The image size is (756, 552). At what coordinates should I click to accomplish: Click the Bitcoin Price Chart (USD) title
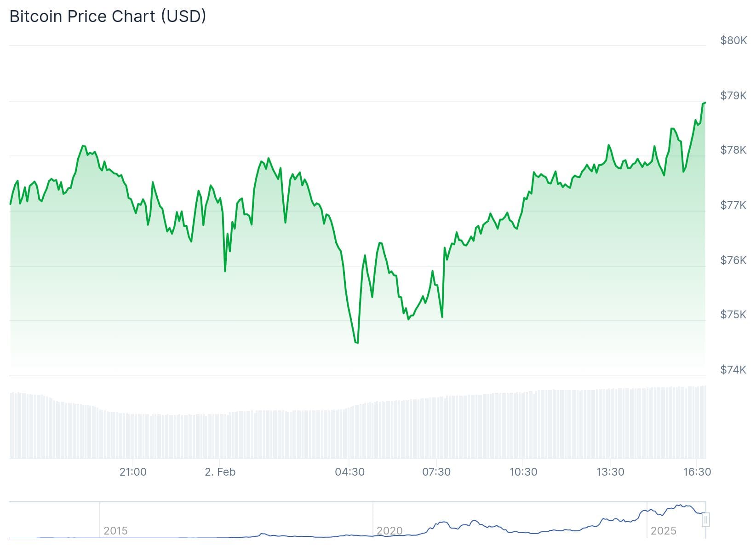(108, 17)
